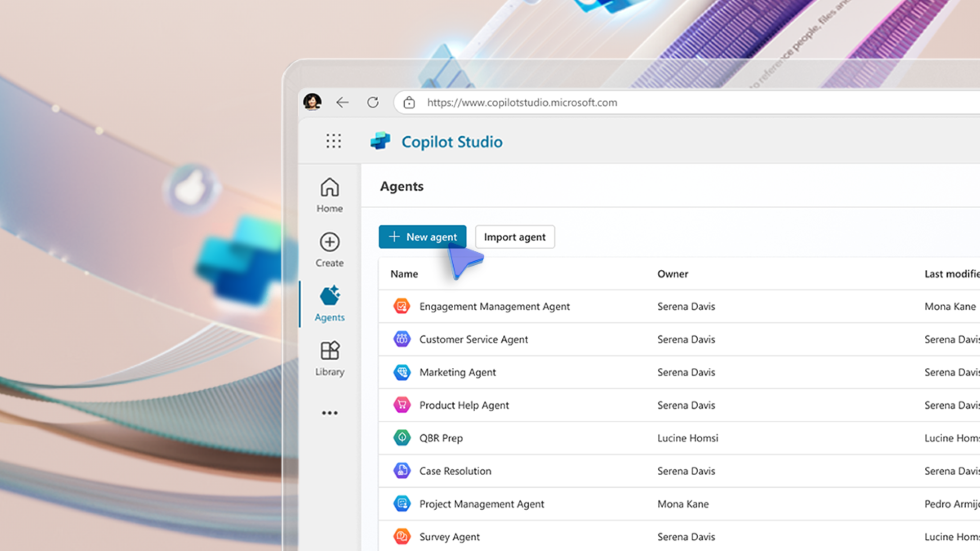Viewport: 980px width, 551px height.
Task: Click Import agent button
Action: pos(514,237)
